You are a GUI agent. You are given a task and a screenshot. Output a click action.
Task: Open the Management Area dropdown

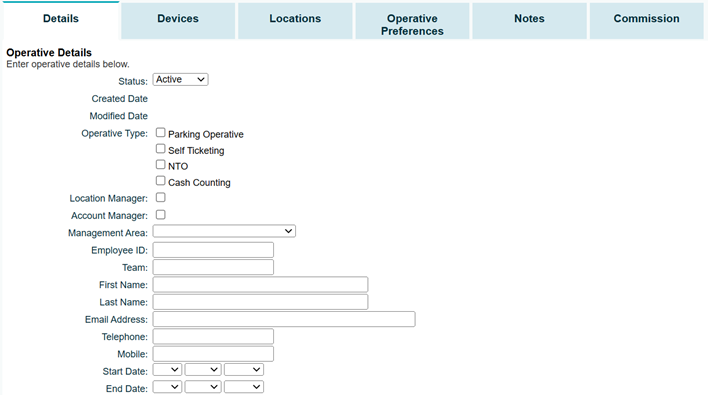coord(224,231)
